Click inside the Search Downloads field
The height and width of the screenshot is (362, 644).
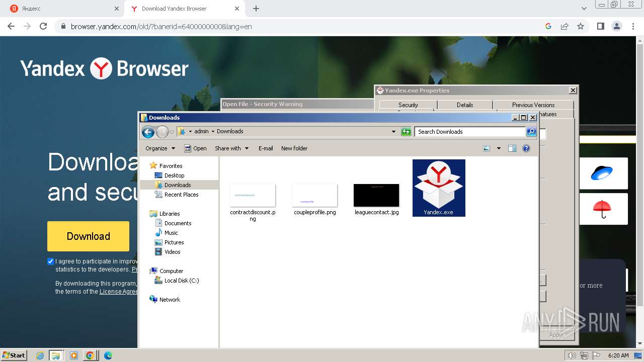pos(470,132)
